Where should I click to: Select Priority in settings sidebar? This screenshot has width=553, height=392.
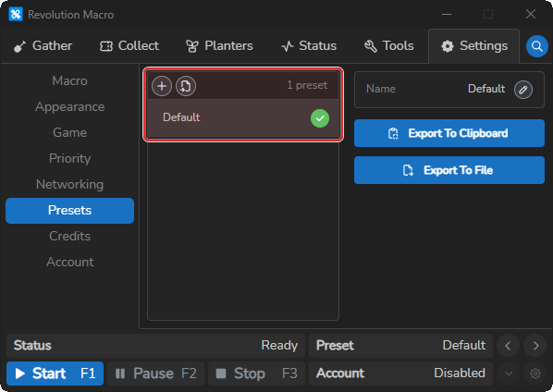click(x=70, y=158)
